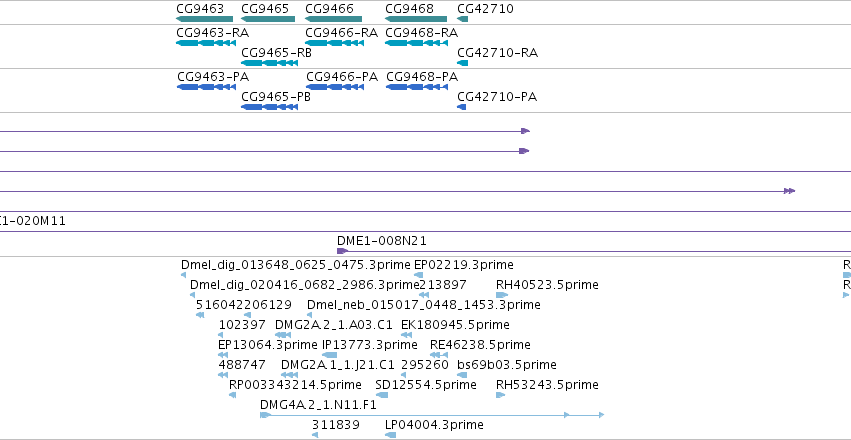The height and width of the screenshot is (440, 851).
Task: Select the CG9463-PA protein feature
Action: [206, 87]
